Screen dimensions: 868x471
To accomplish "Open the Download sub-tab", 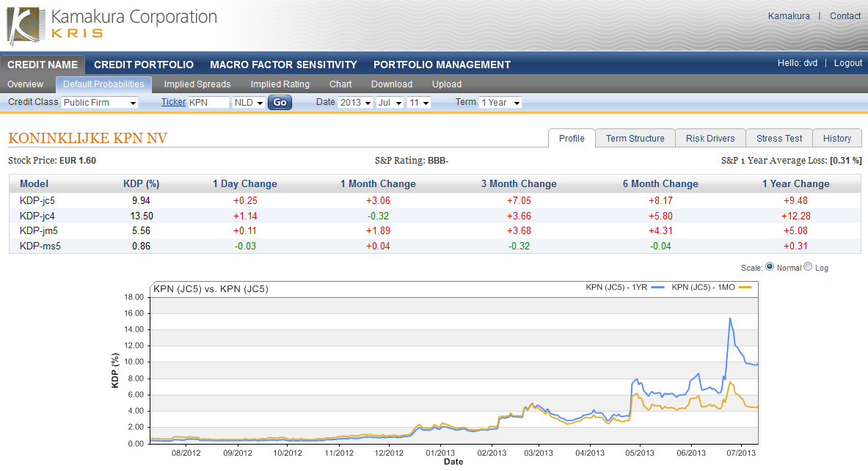I will pyautogui.click(x=392, y=84).
